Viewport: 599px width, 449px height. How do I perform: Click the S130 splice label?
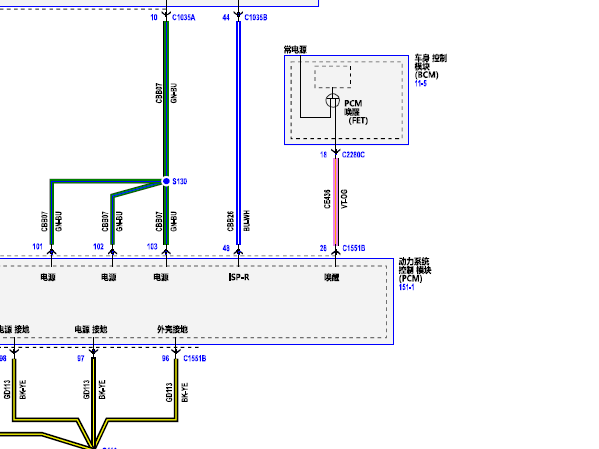[x=180, y=181]
